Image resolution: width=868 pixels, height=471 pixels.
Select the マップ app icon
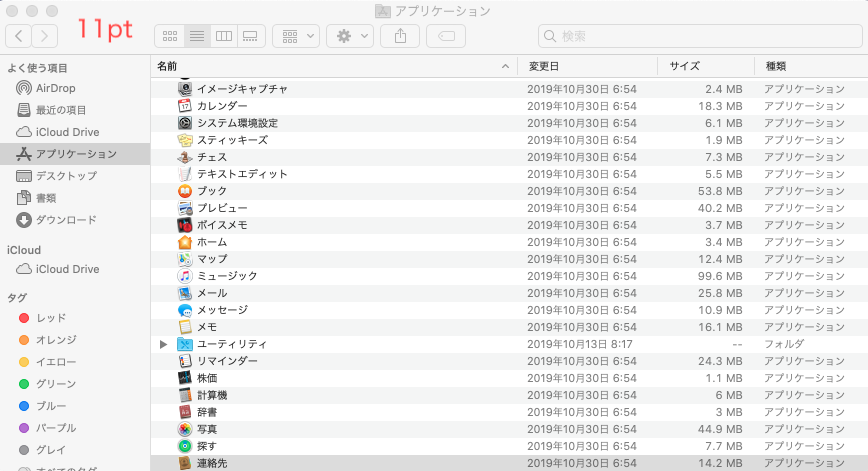[x=185, y=259]
